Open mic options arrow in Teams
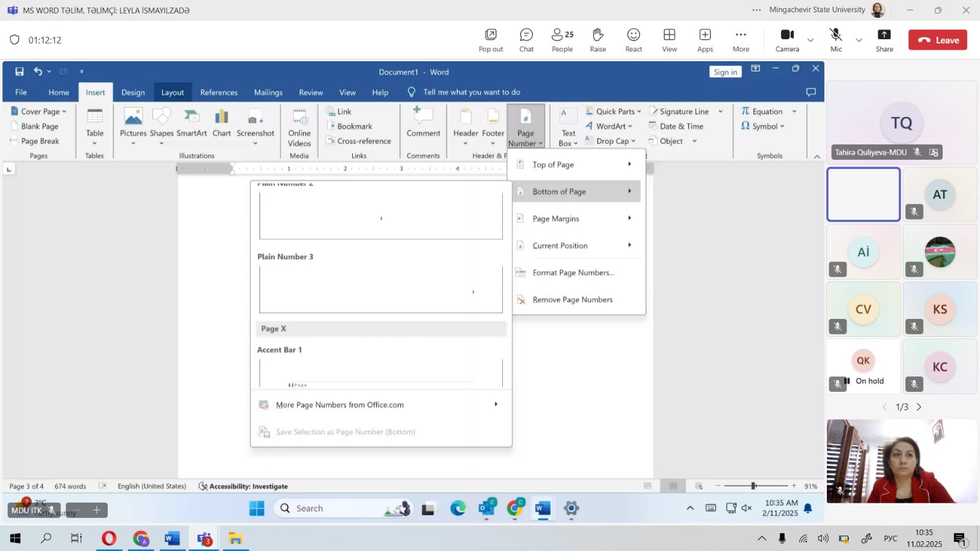Screen dimensions: 980x551 859,40
